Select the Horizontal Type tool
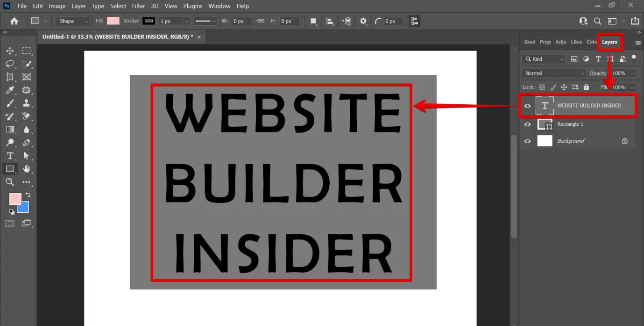Viewport: 644px width, 326px height. (x=10, y=156)
